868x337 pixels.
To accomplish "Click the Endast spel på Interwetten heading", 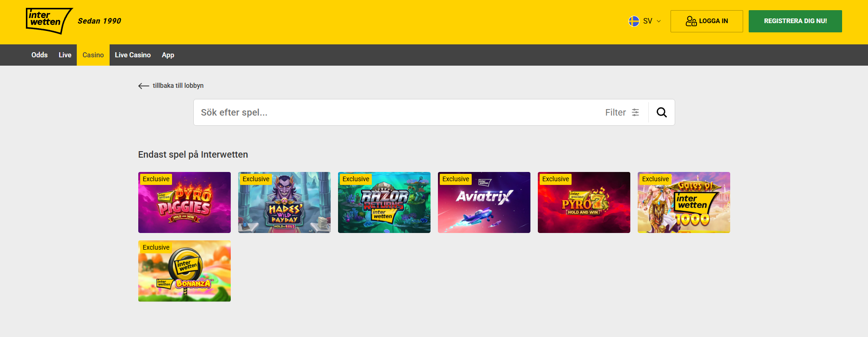I will click(x=193, y=154).
